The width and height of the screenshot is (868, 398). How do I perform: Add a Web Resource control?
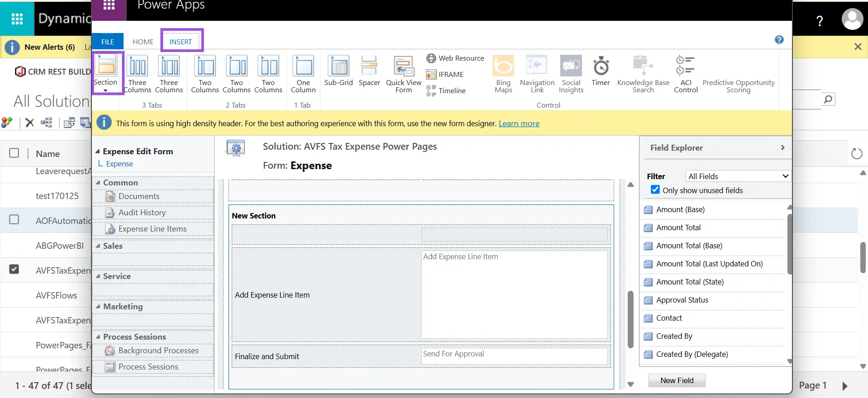click(455, 58)
